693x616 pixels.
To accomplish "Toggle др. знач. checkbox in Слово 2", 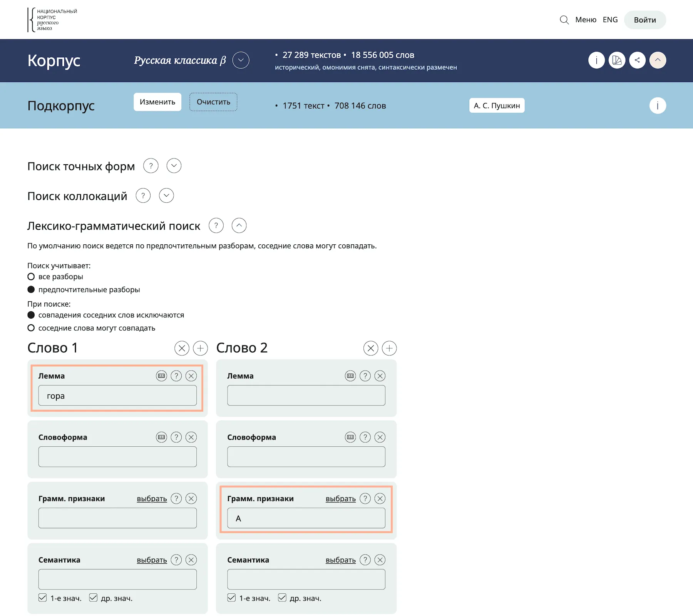I will tap(282, 598).
